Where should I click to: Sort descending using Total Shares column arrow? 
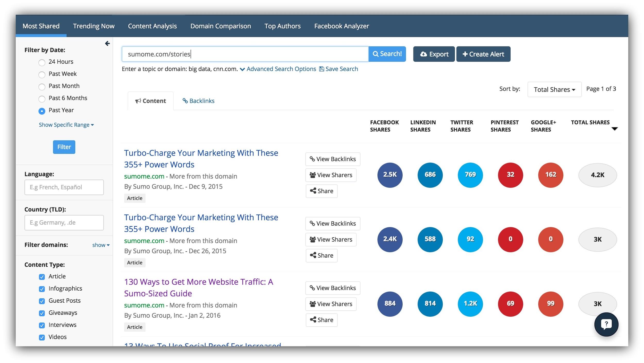[615, 129]
